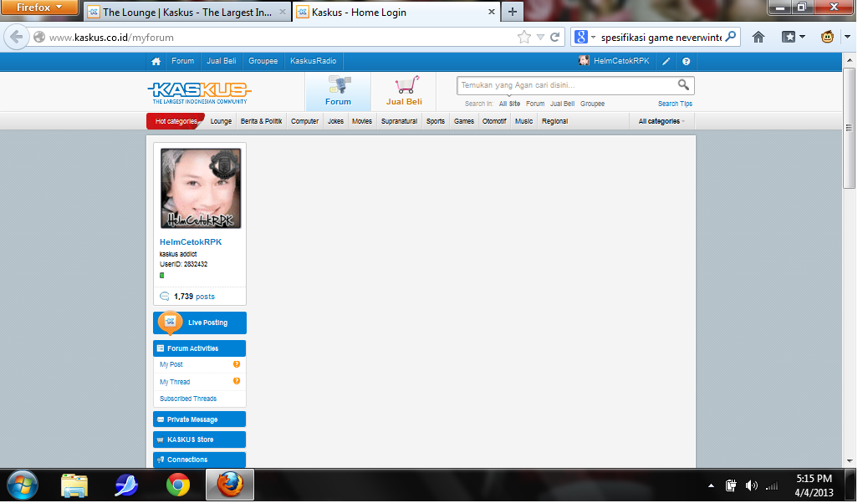Select the Groupee search scope
The image size is (868, 503).
(592, 104)
